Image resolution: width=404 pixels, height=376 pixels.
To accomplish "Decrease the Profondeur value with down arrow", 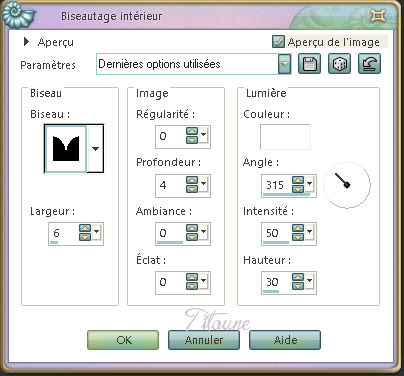I will coord(192,189).
